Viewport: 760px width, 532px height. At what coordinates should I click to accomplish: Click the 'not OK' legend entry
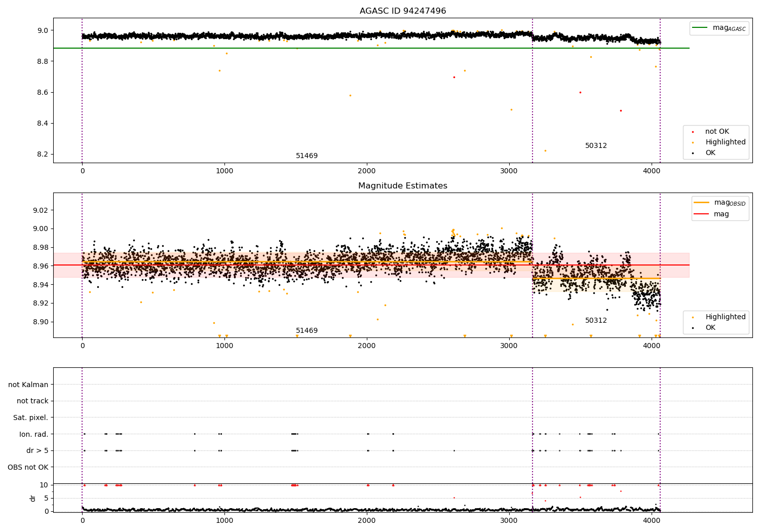[x=717, y=132]
